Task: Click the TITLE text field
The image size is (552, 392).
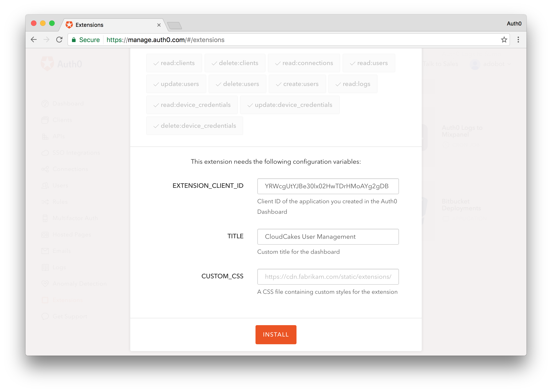Action: tap(328, 237)
